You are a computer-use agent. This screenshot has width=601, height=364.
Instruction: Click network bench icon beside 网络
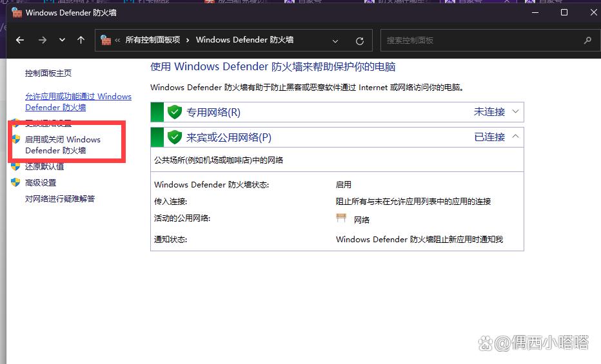341,218
